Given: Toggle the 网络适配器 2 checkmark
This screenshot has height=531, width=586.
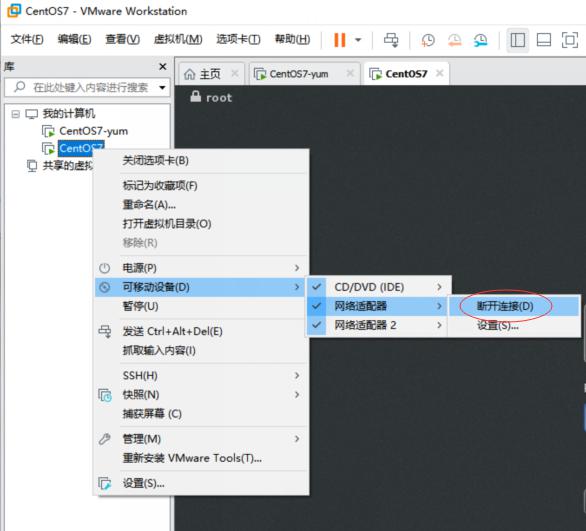Looking at the screenshot, I should pyautogui.click(x=317, y=325).
